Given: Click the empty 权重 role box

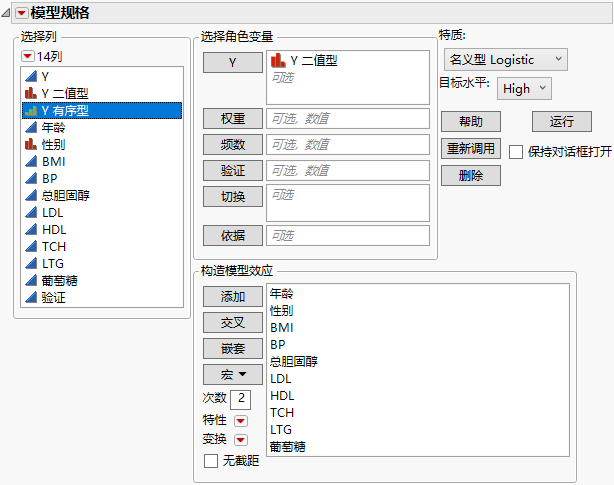Looking at the screenshot, I should click(348, 119).
